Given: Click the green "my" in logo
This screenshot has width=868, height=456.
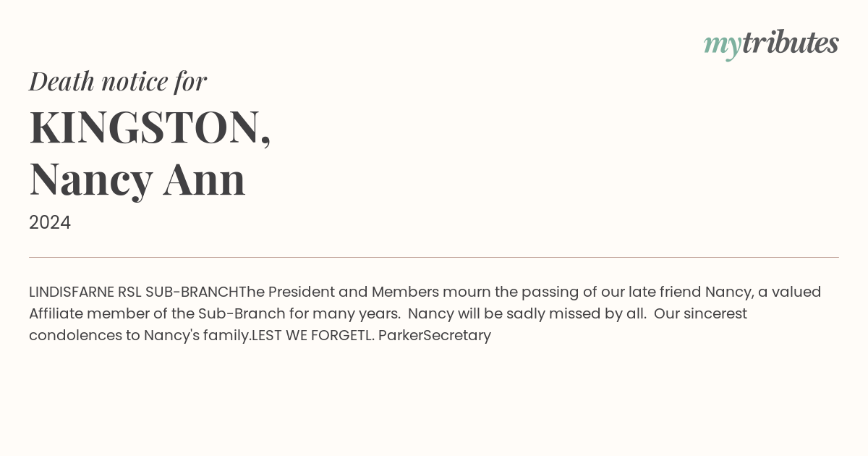Looking at the screenshot, I should pos(723,46).
